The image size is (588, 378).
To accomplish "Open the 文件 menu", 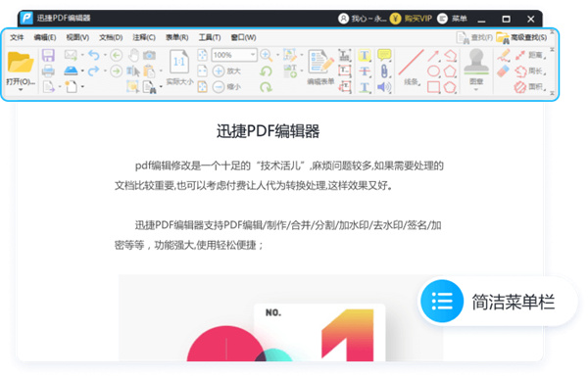I will (17, 37).
